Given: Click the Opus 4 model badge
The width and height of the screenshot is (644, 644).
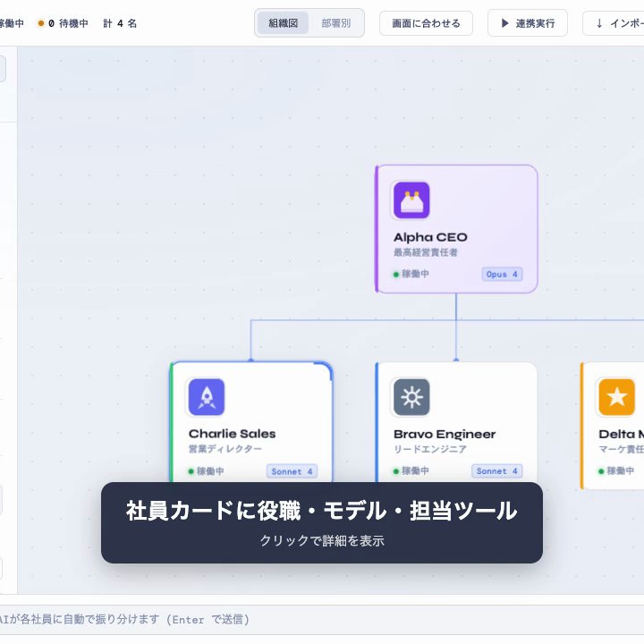Looking at the screenshot, I should 502,274.
